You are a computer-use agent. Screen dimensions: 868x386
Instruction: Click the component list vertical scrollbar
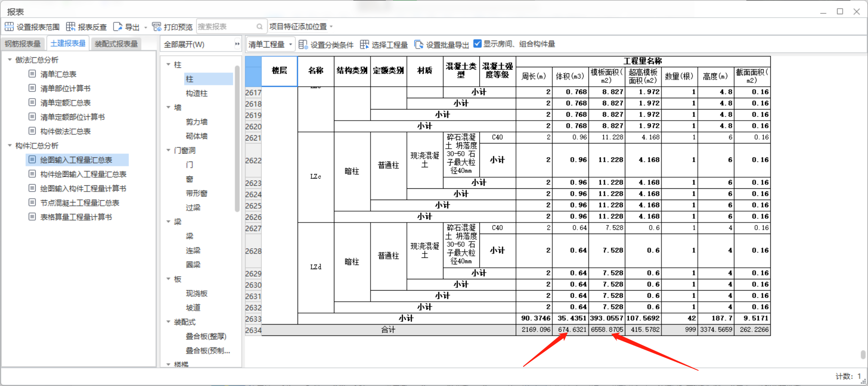coord(237,138)
